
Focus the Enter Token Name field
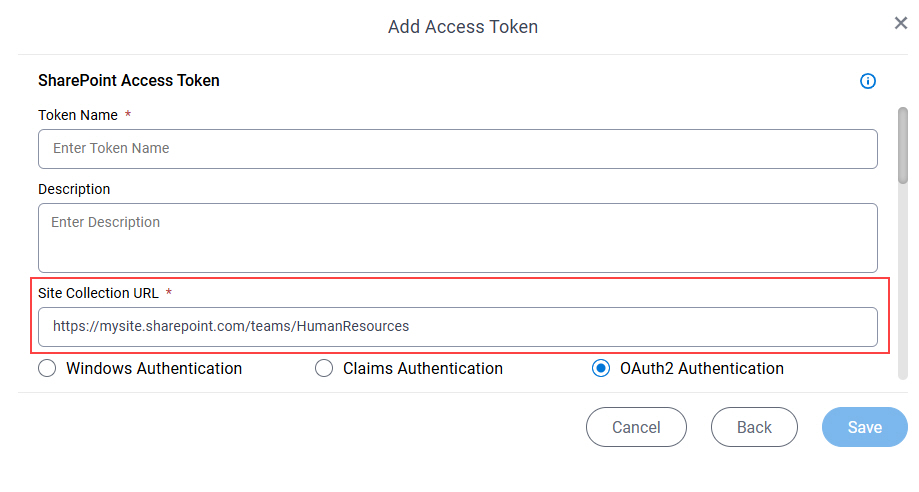458,149
